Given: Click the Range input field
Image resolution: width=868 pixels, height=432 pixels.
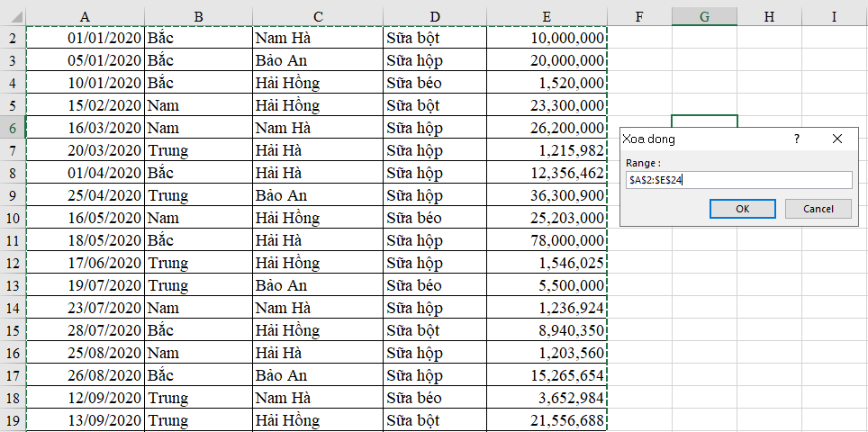Looking at the screenshot, I should point(738,180).
